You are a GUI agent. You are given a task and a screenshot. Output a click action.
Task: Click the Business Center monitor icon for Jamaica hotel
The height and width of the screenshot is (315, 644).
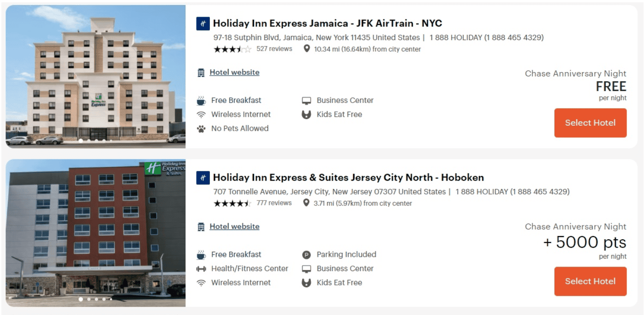pyautogui.click(x=307, y=100)
